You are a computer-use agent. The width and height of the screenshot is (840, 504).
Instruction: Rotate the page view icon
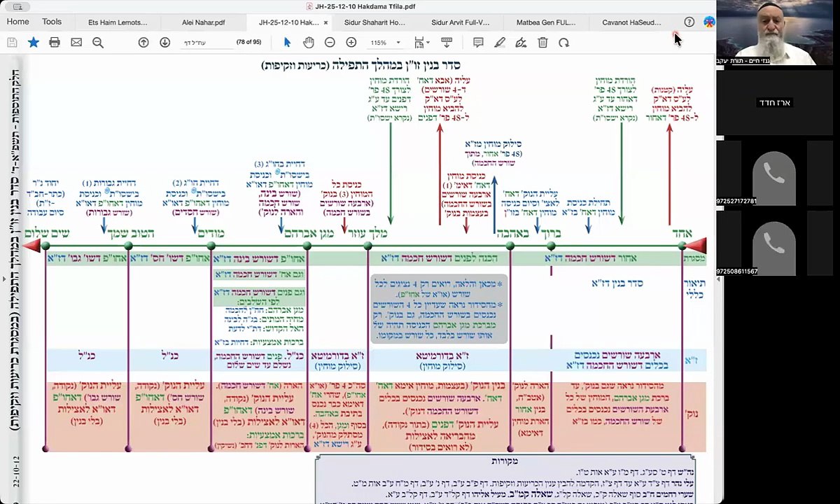tap(563, 43)
